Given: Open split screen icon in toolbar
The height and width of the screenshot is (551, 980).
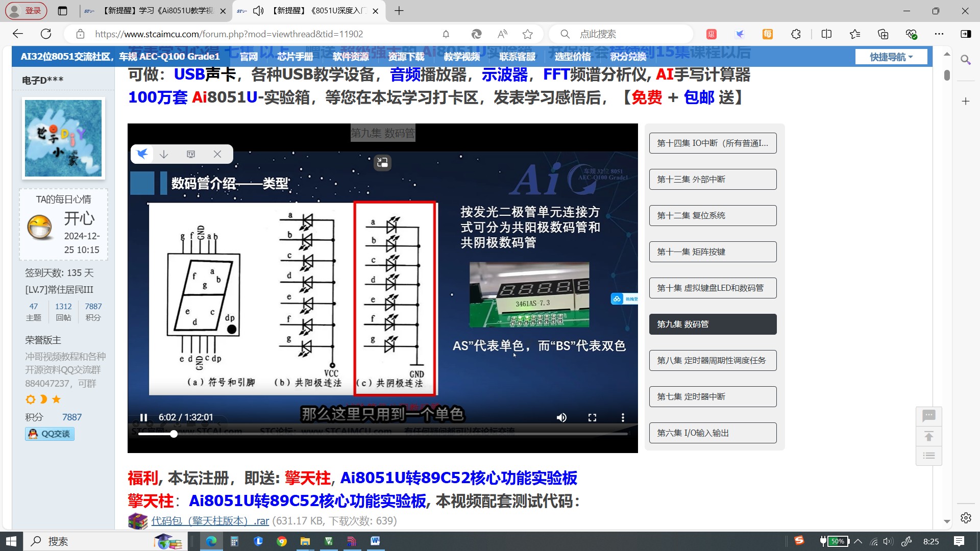Looking at the screenshot, I should (827, 34).
